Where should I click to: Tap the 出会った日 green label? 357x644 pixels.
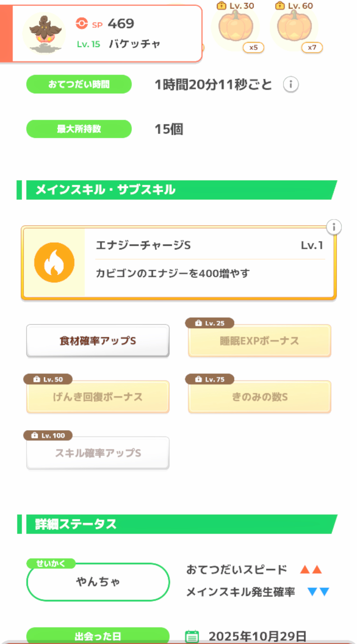tap(98, 636)
